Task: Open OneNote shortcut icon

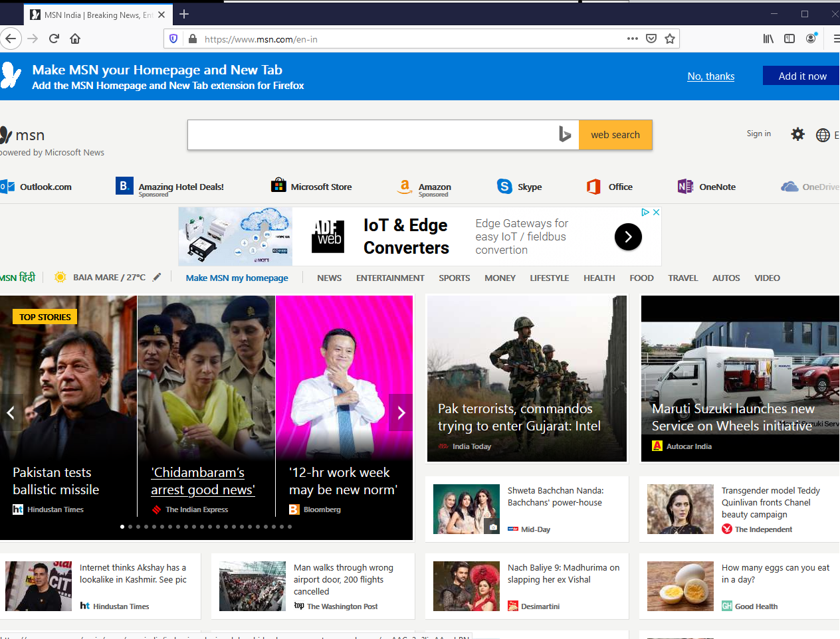Action: coord(685,187)
